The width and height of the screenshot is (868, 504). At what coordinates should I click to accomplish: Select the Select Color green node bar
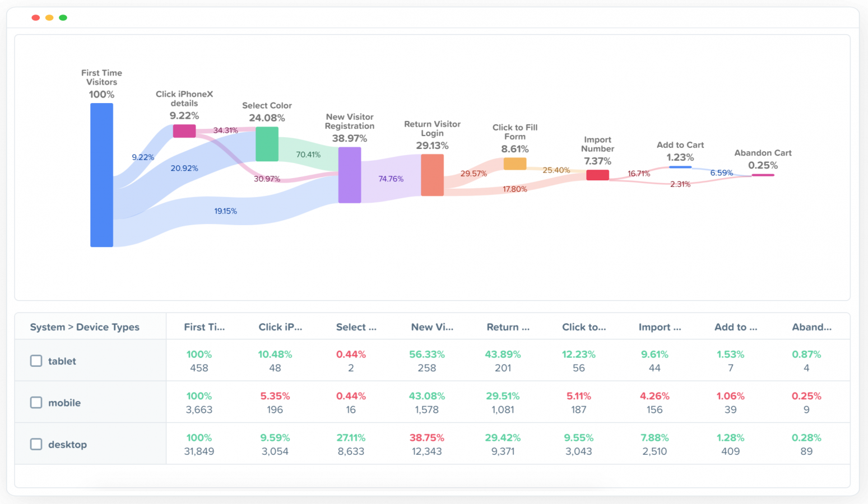click(x=267, y=143)
